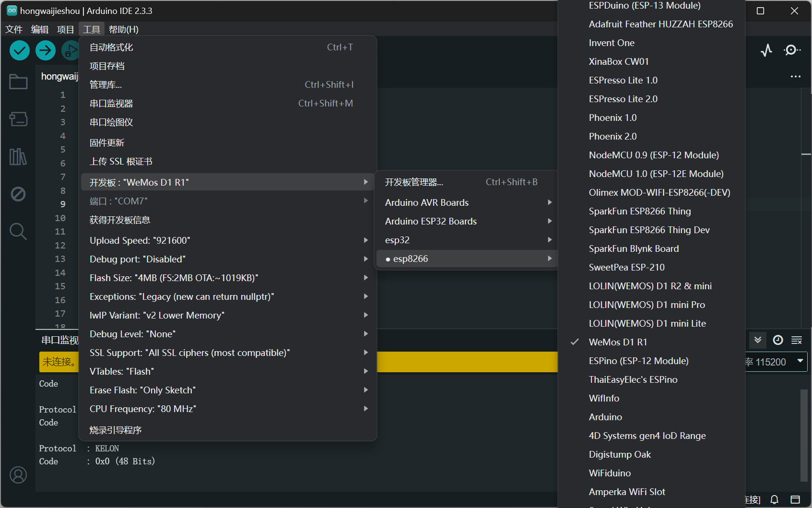This screenshot has height=508, width=812.
Task: Open the Library Manager sidebar icon
Action: point(18,156)
